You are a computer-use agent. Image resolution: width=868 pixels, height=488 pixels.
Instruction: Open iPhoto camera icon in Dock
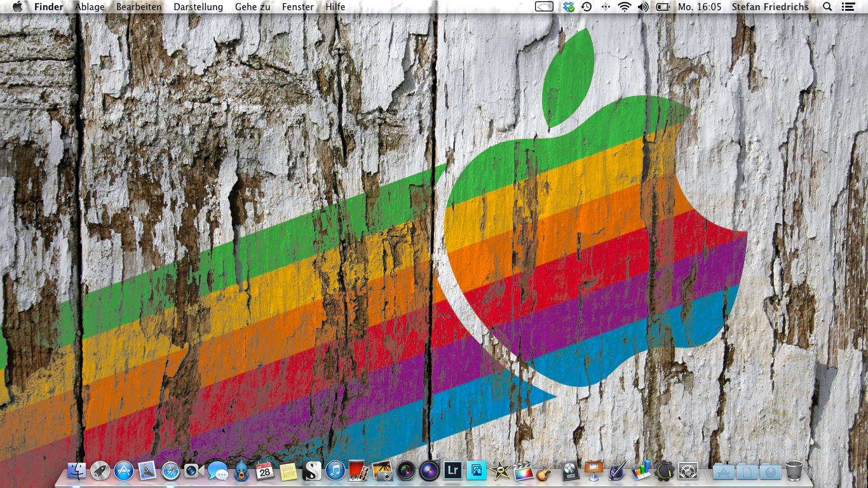[382, 471]
